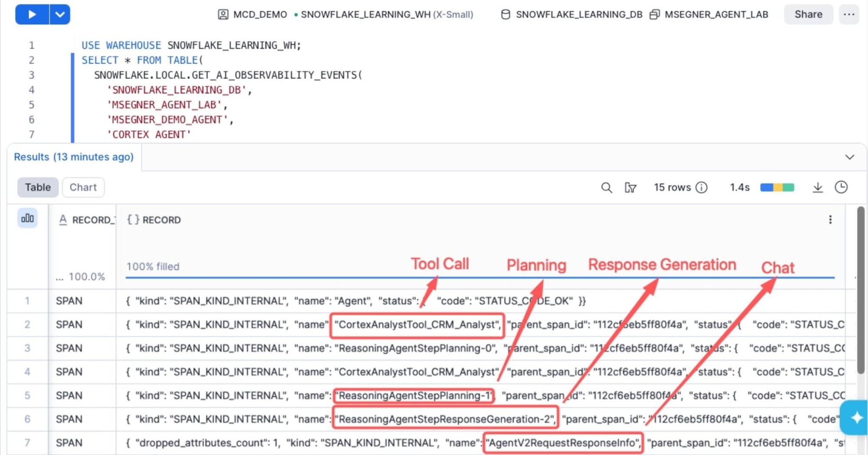The image size is (868, 455).
Task: Click editor line 1 USE WAREHOUSE statement
Action: (x=191, y=45)
